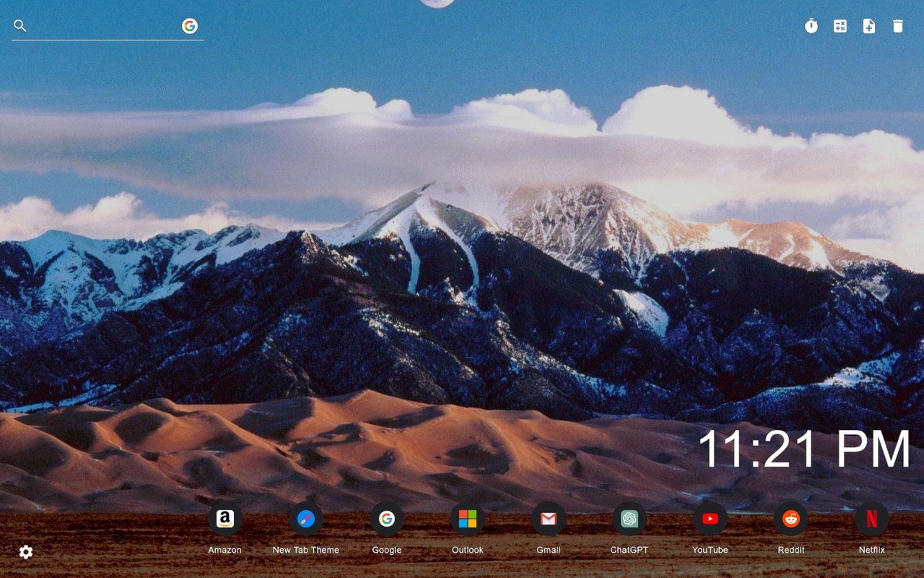Click the magnifying glass search icon

(20, 26)
